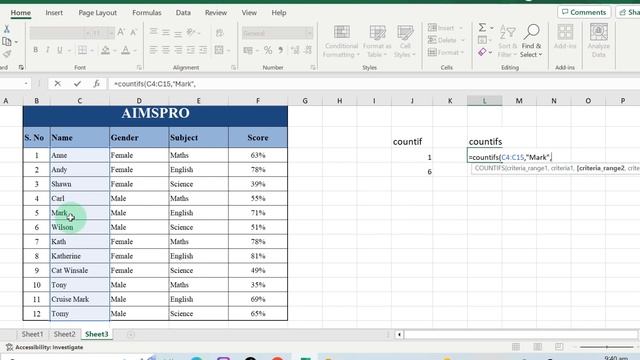Switch to the Formulas tab

147,13
